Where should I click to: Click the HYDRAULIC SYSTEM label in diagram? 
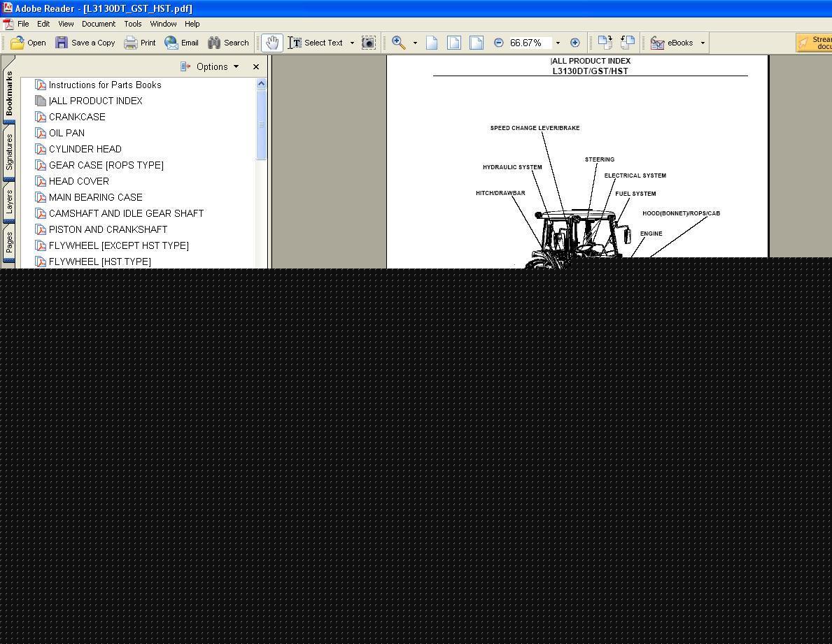512,167
